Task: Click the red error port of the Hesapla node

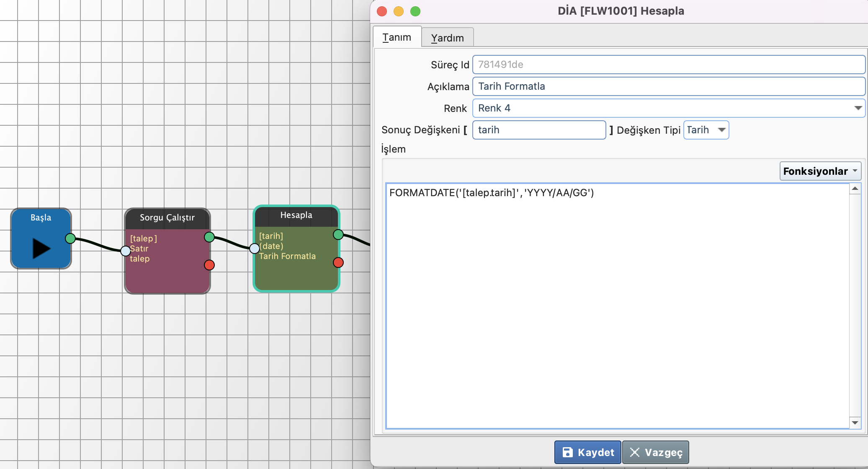Action: pos(338,262)
